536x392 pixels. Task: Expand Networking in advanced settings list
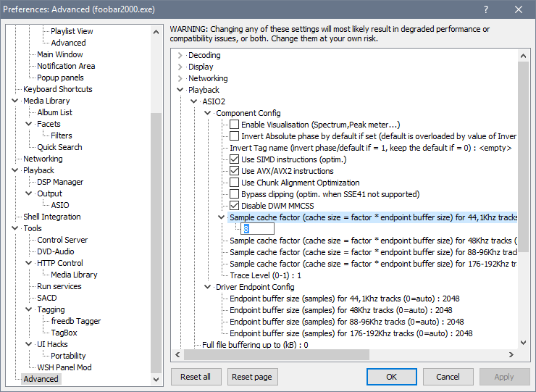[x=180, y=78]
